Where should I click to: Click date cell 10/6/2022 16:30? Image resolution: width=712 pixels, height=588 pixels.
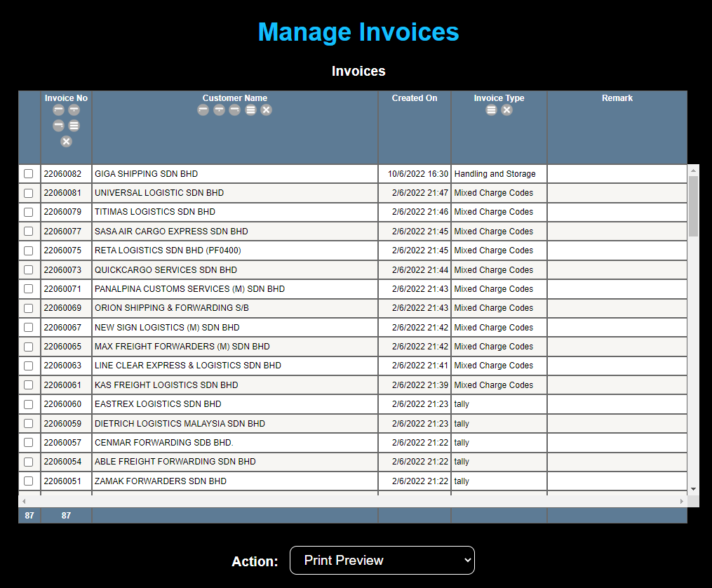[x=415, y=174]
